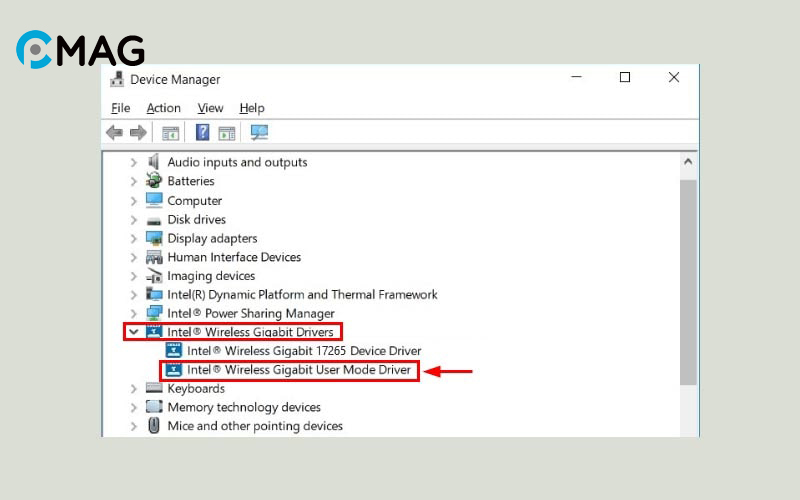Image resolution: width=800 pixels, height=500 pixels.
Task: Click the Device Manager title bar icon
Action: (x=117, y=79)
